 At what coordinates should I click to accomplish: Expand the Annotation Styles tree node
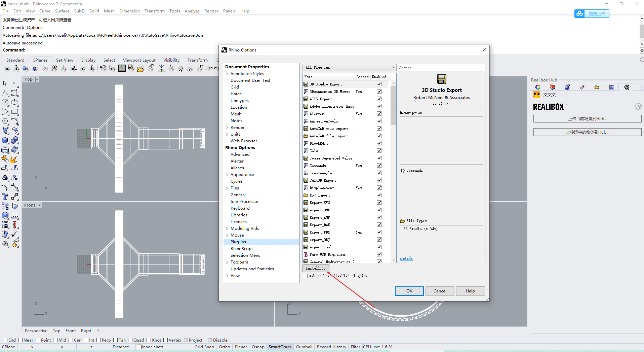227,74
